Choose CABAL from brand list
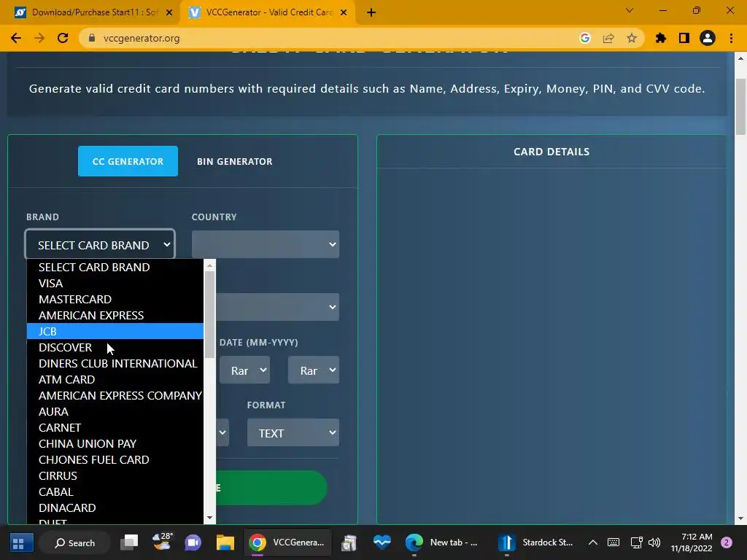The height and width of the screenshot is (560, 747). pos(115,492)
